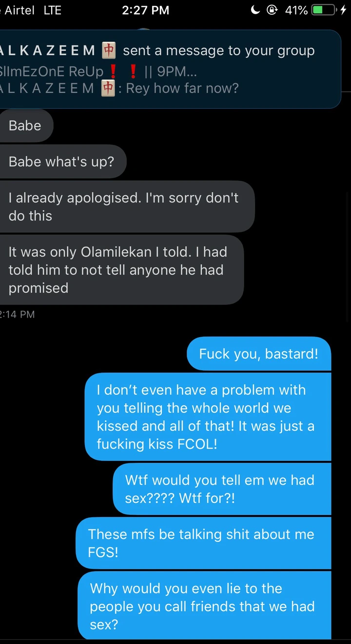Screen dimensions: 351x644
Task: Tap the 'Rey how far now?' notification preview
Action: [x=182, y=88]
